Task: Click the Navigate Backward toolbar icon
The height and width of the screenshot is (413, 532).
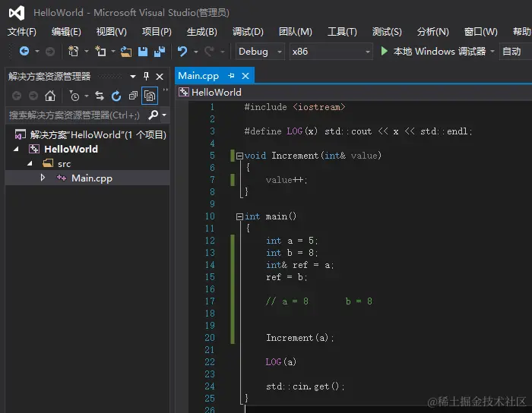Action: [x=24, y=52]
